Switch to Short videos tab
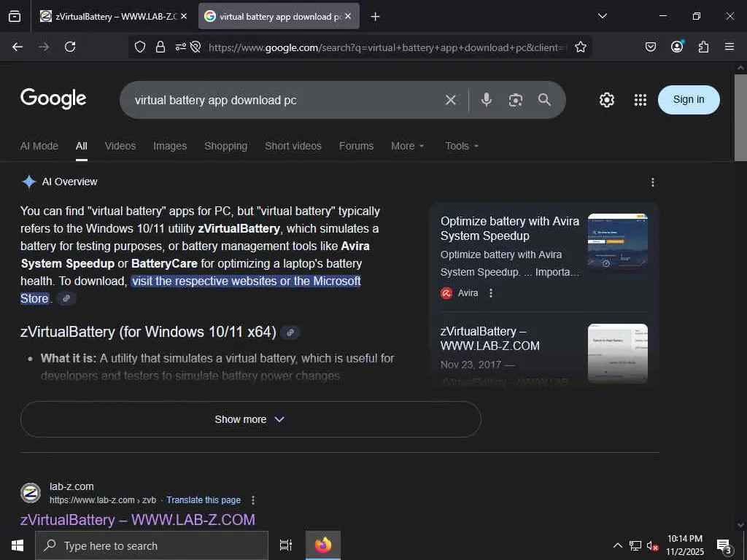 point(293,146)
